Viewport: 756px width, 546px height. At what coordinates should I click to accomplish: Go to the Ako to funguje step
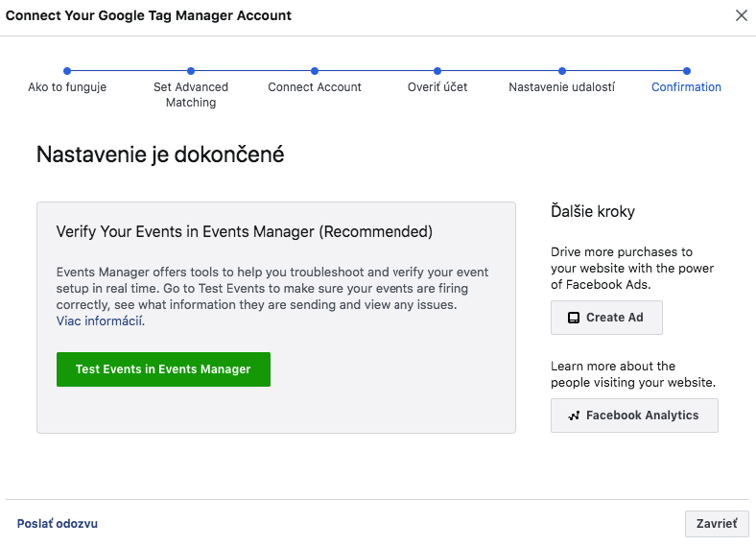pyautogui.click(x=67, y=86)
